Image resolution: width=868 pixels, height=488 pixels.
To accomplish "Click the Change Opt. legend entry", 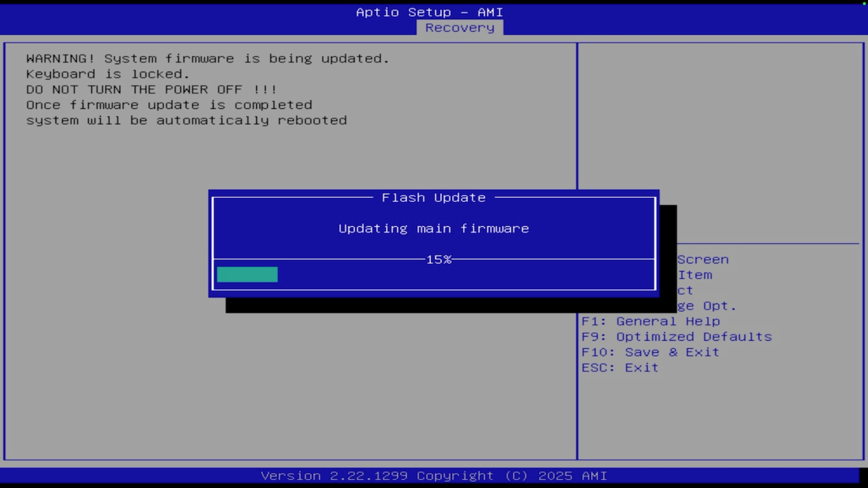I will pos(706,305).
